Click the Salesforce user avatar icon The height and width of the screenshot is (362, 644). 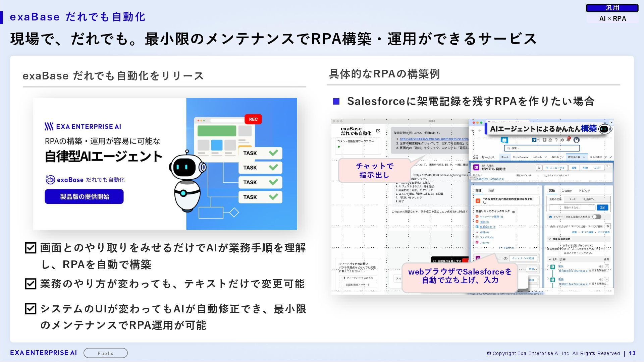(577, 140)
